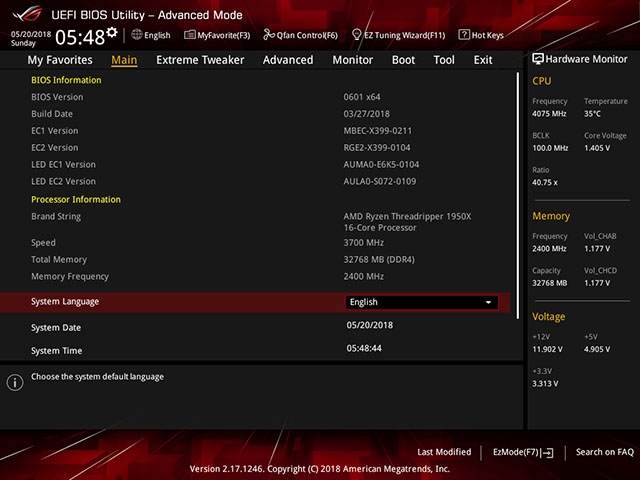
Task: Go to the Exit tab
Action: (483, 60)
